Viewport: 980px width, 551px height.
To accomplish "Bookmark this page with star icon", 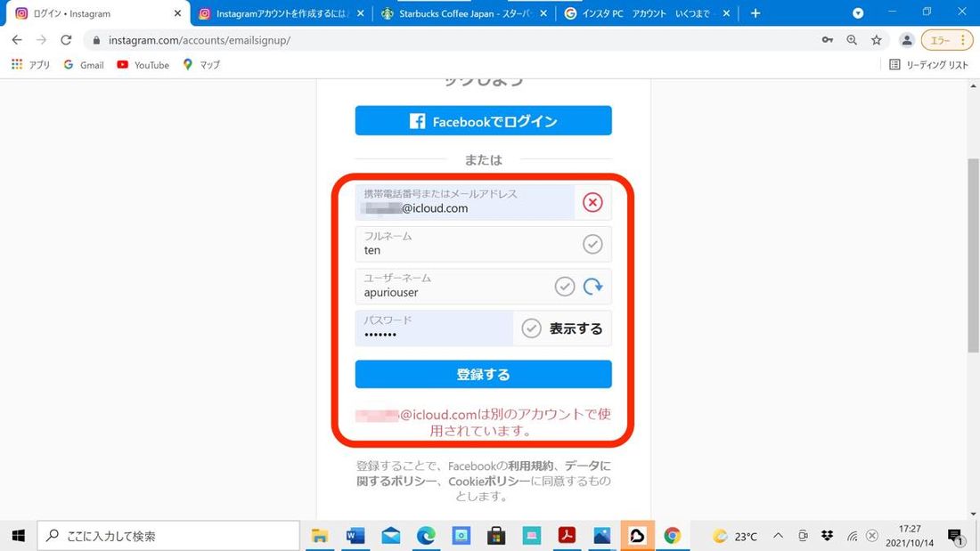I will pos(877,40).
